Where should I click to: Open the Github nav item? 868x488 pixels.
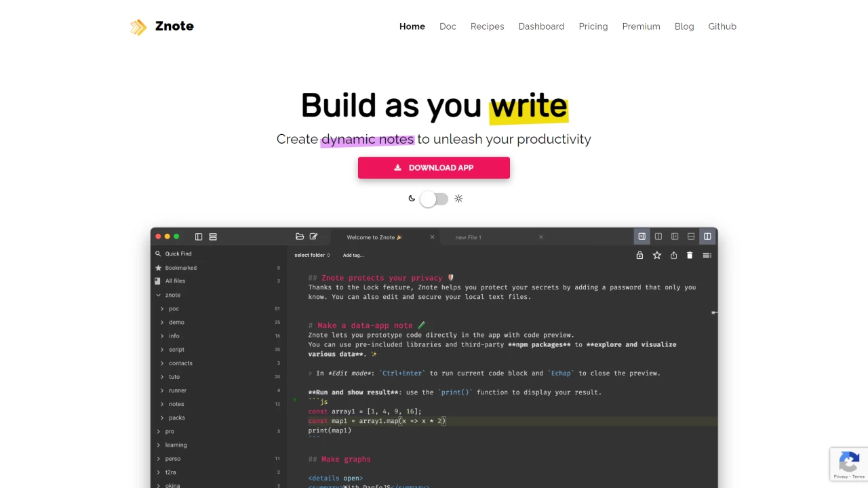(x=722, y=26)
